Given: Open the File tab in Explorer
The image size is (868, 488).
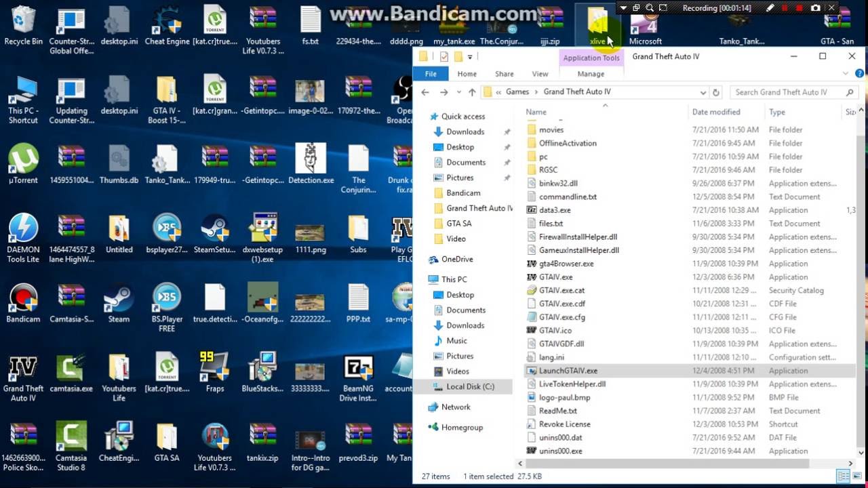Looking at the screenshot, I should pos(431,74).
